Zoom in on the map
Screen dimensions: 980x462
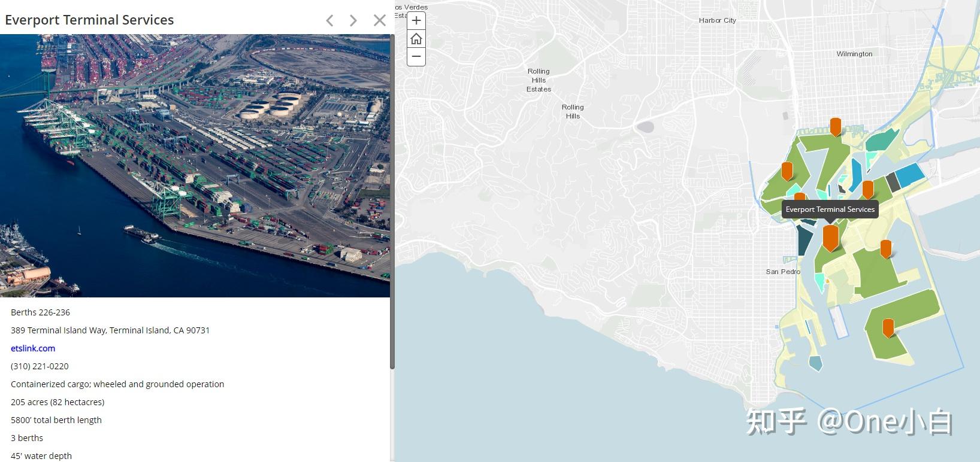[416, 20]
